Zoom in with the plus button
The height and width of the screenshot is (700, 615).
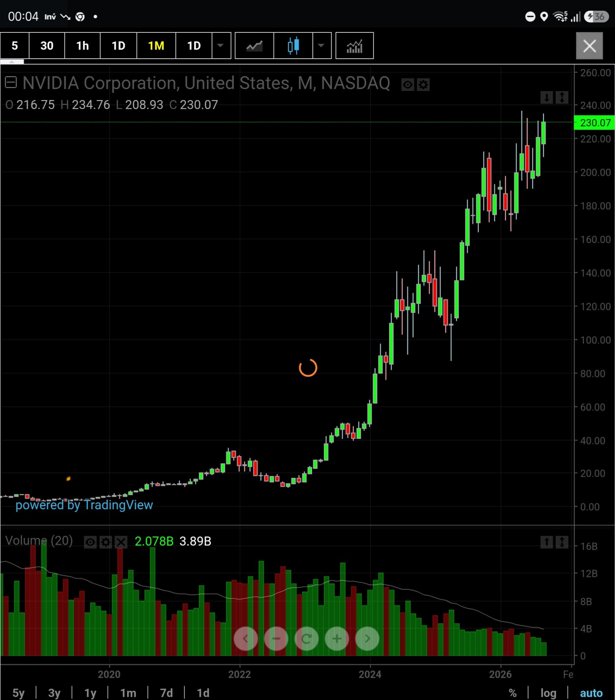click(337, 639)
